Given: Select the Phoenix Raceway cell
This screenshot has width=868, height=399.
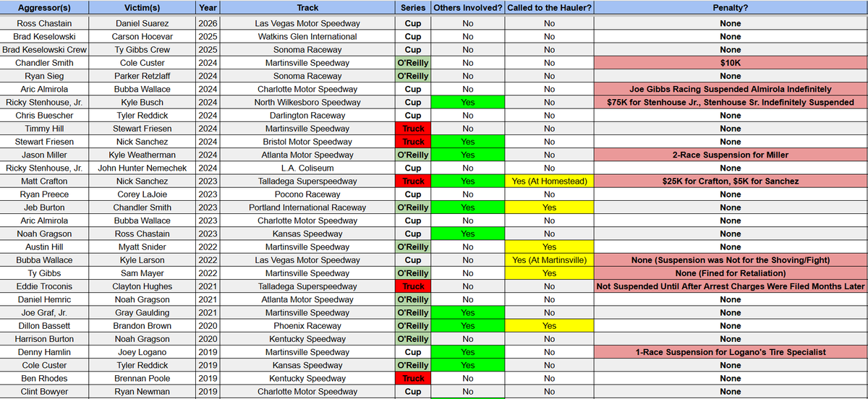Looking at the screenshot, I should pos(307,326).
